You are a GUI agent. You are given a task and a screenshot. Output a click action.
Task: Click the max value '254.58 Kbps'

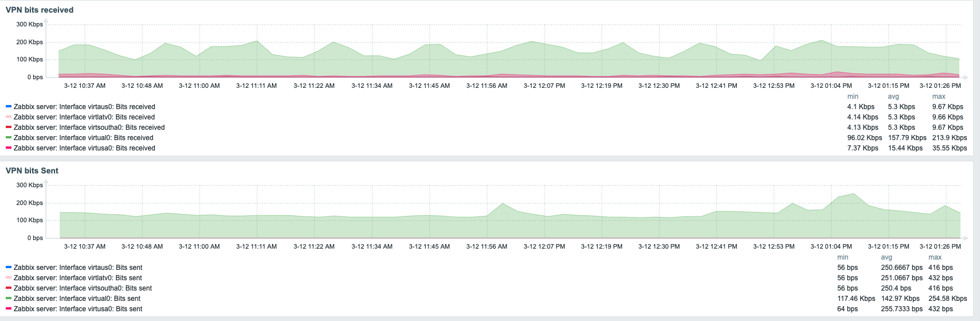[x=947, y=299]
